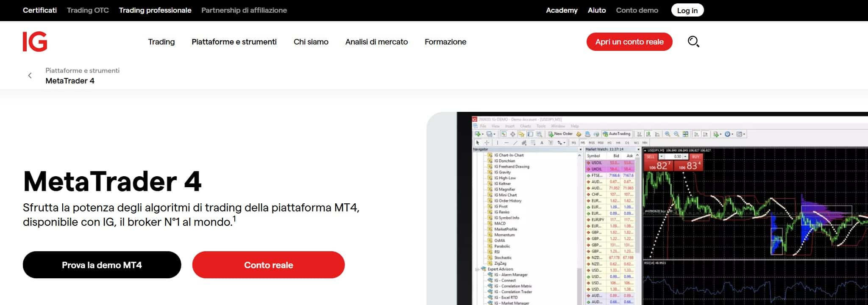Screen dimensions: 868x305
Task: Click Navigator star-folder toolbar icon
Action: (x=522, y=134)
